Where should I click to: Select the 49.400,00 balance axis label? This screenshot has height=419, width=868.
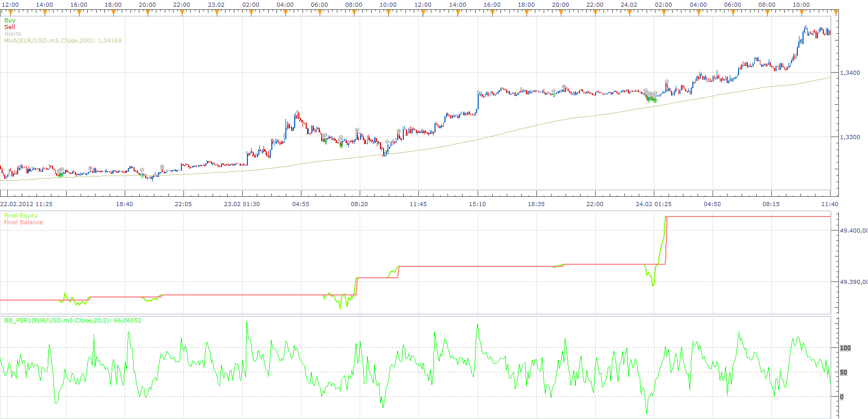[853, 231]
